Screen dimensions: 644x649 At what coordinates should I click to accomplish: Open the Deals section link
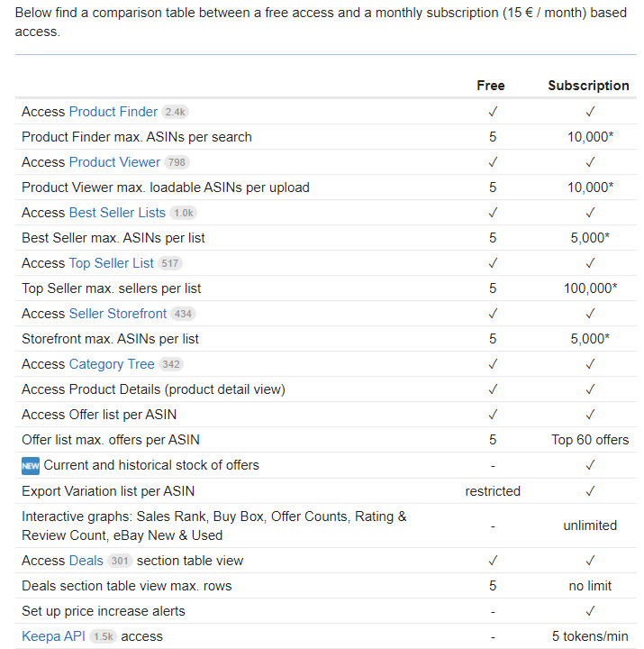pyautogui.click(x=86, y=561)
